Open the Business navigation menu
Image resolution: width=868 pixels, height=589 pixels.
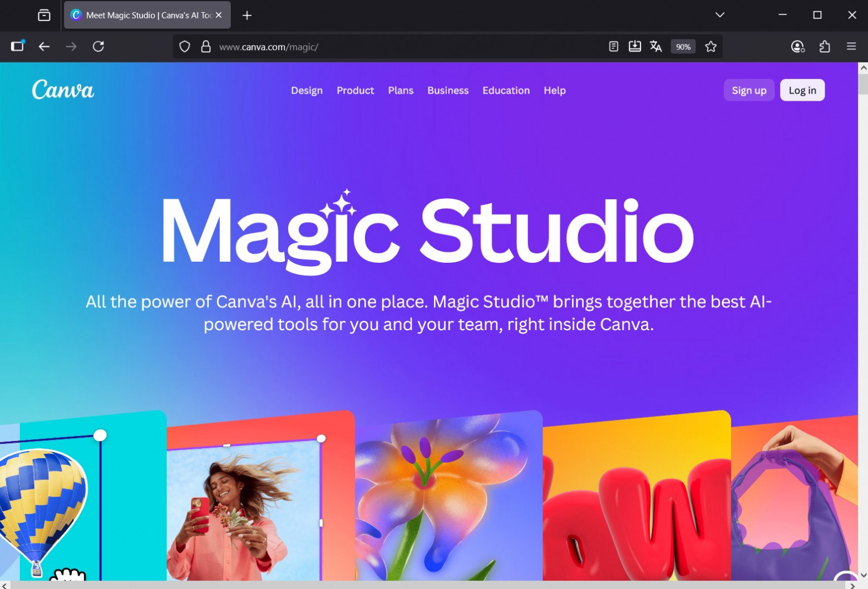(448, 90)
